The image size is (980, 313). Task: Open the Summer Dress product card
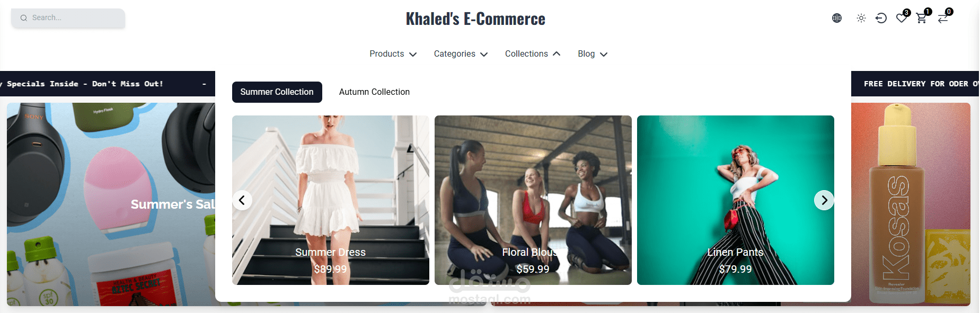click(331, 200)
